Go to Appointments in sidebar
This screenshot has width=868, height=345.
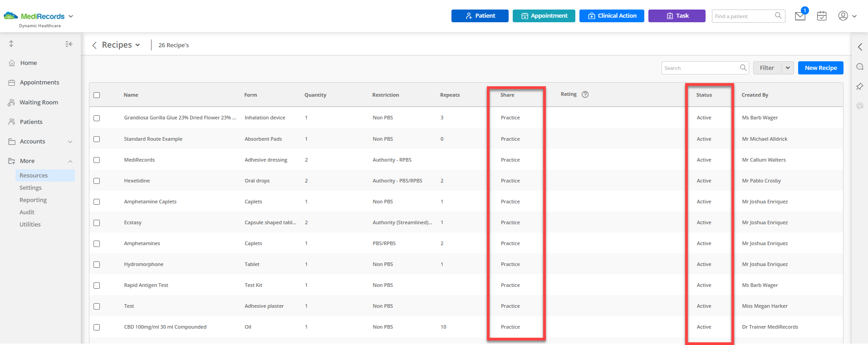coord(39,83)
